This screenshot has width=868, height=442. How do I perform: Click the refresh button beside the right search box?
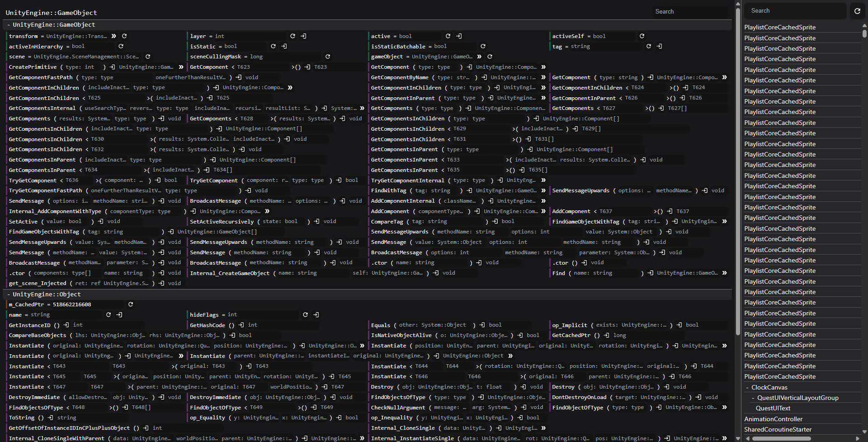pyautogui.click(x=857, y=11)
